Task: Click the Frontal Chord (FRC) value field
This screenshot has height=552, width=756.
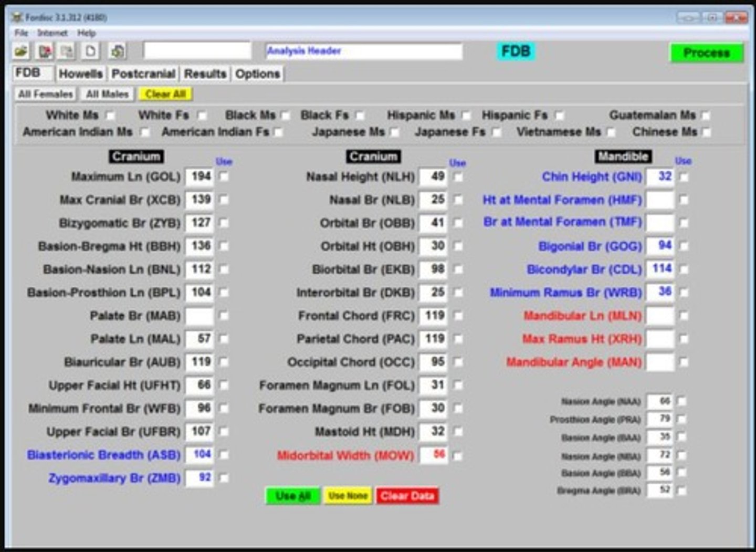Action: click(433, 316)
